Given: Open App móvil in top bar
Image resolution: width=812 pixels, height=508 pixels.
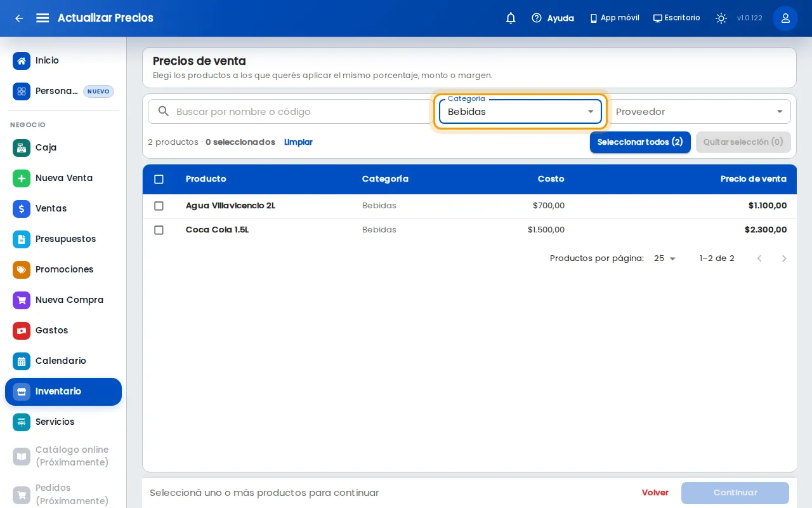Looking at the screenshot, I should 614,18.
